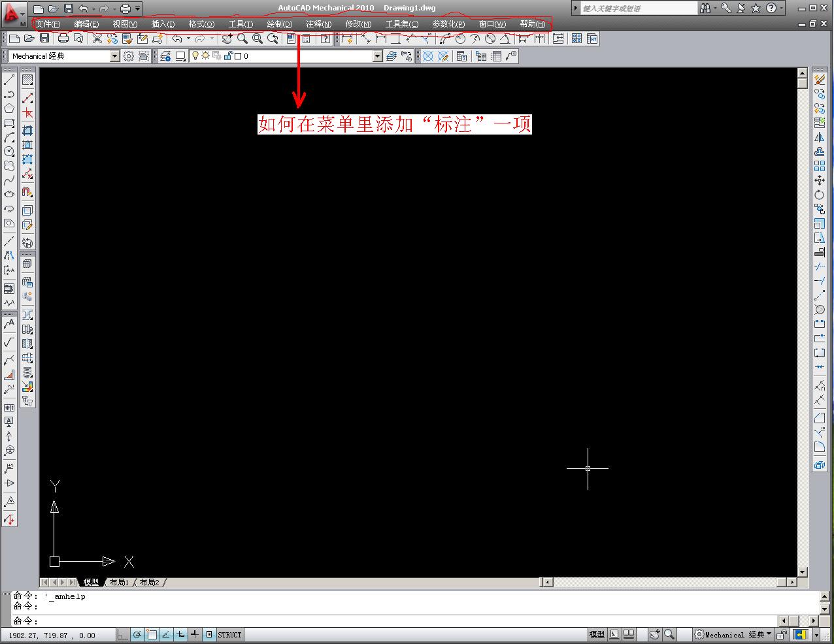
Task: Switch to the 布局1 layout tab
Action: coord(119,582)
